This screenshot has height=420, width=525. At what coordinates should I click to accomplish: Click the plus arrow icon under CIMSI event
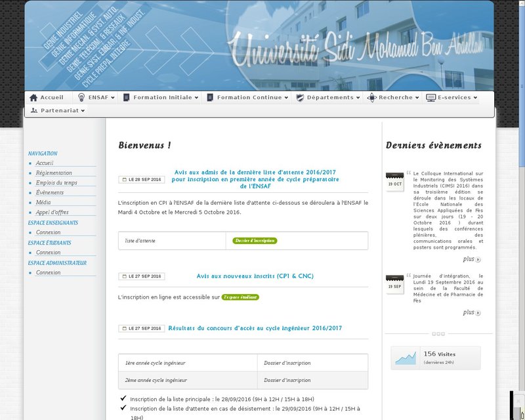pyautogui.click(x=478, y=260)
